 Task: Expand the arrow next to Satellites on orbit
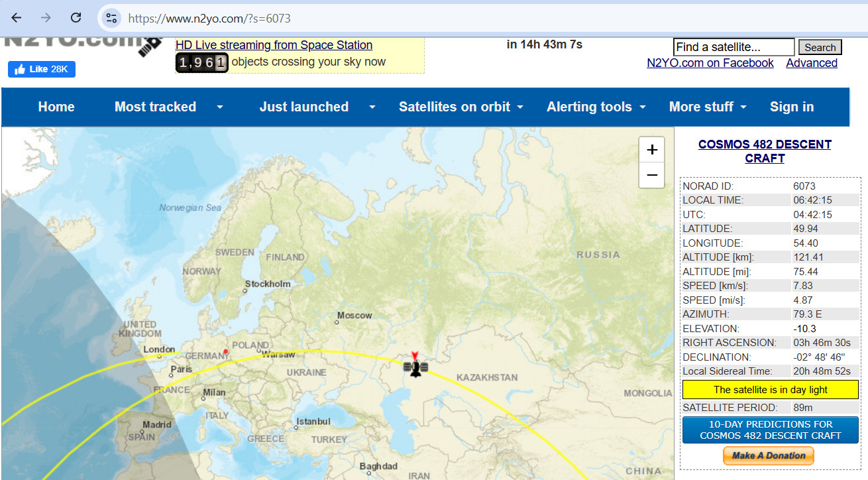[x=520, y=107]
